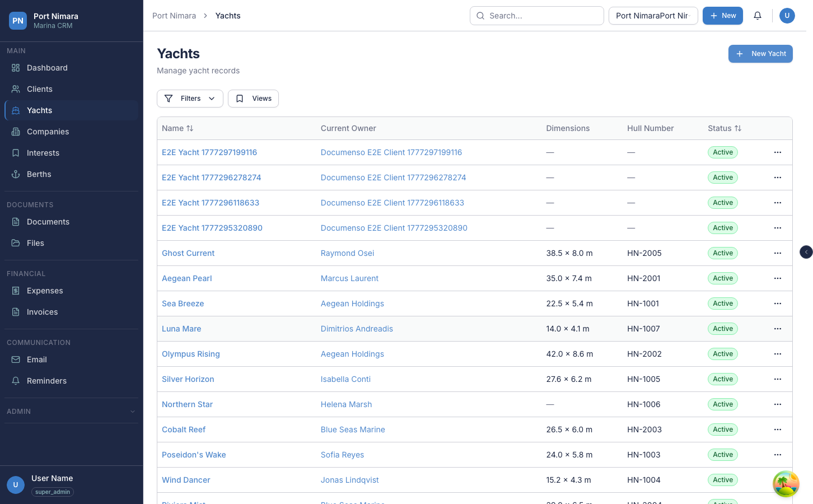Expand the ADMIN sidebar section
This screenshot has width=813, height=504.
72,411
